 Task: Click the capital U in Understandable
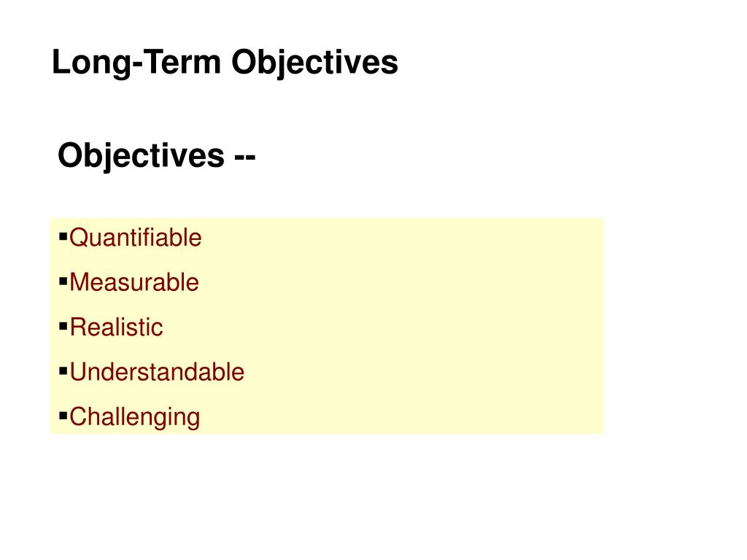click(78, 372)
